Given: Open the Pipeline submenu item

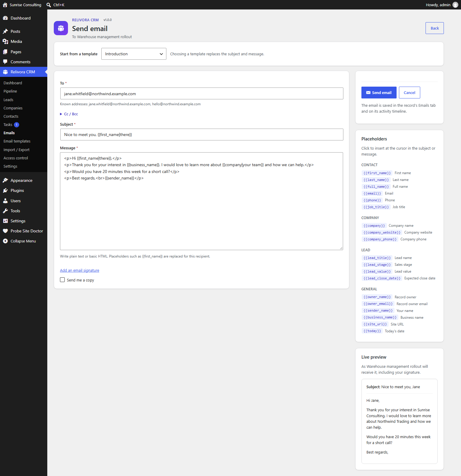Looking at the screenshot, I should point(10,91).
